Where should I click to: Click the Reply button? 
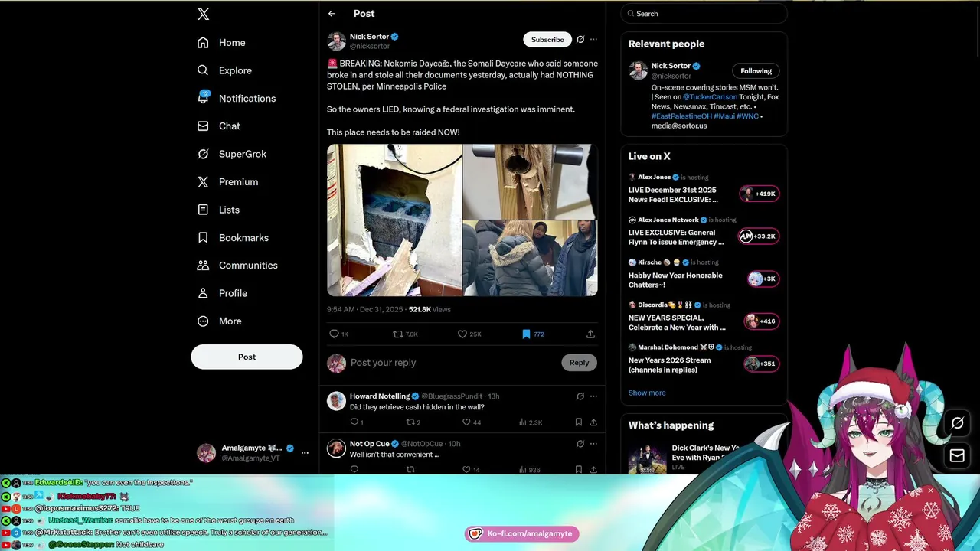point(579,363)
